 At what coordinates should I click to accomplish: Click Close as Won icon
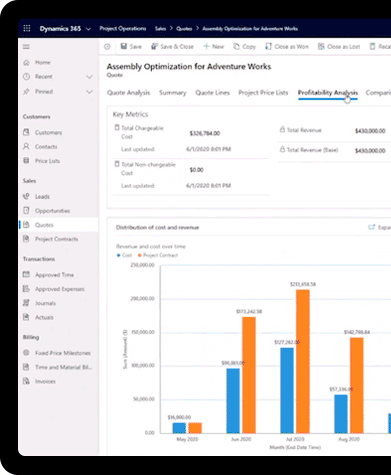coord(268,46)
